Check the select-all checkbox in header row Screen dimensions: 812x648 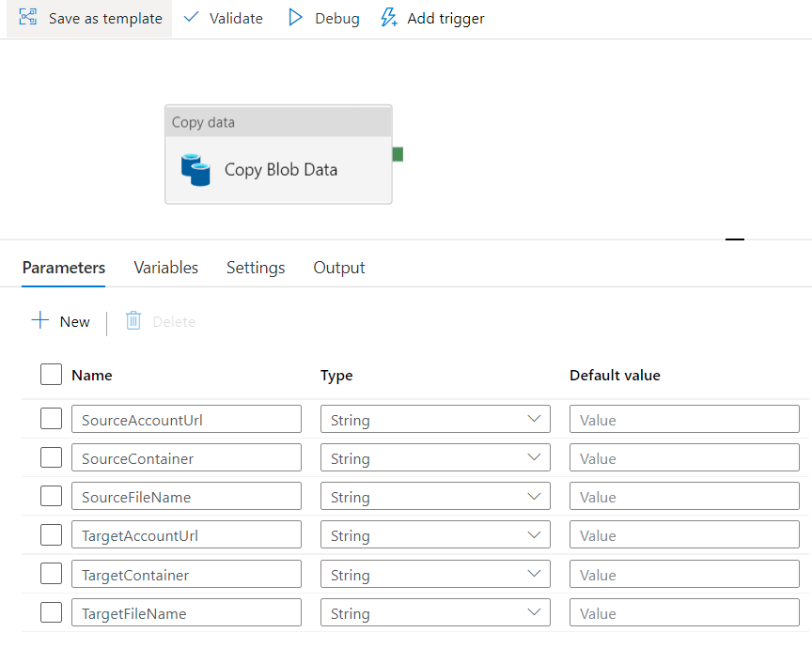(x=51, y=374)
